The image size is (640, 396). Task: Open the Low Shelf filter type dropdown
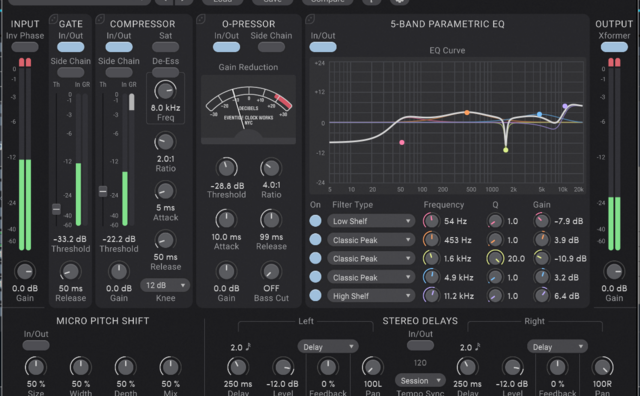[371, 221]
